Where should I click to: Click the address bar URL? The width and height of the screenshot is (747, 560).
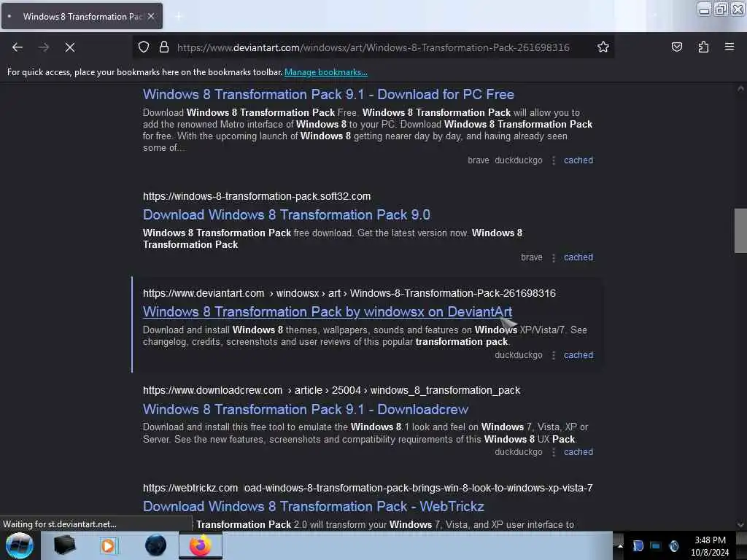(373, 47)
